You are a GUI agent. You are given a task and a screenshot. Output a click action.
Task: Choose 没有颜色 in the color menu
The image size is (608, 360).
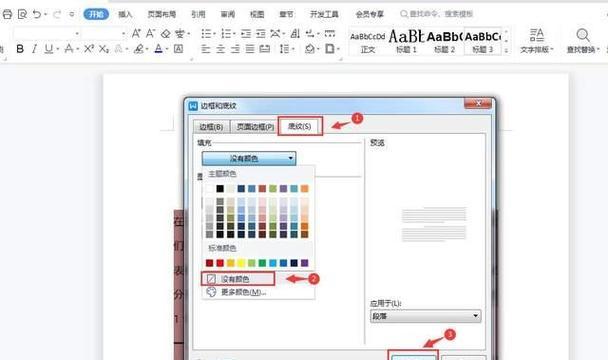238,279
